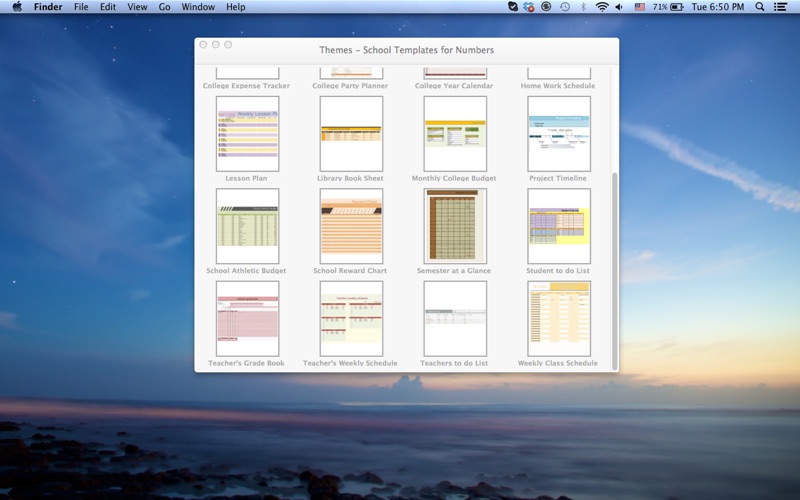The image size is (800, 500).
Task: Click the College Year Calendar label
Action: pyautogui.click(x=454, y=86)
